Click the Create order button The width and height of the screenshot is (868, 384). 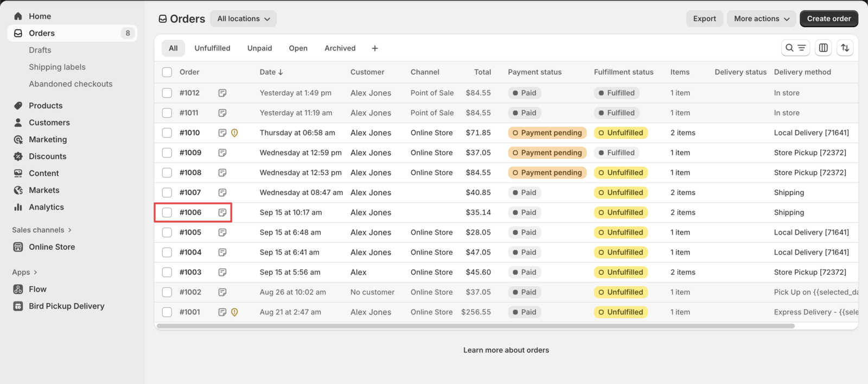[x=829, y=18]
